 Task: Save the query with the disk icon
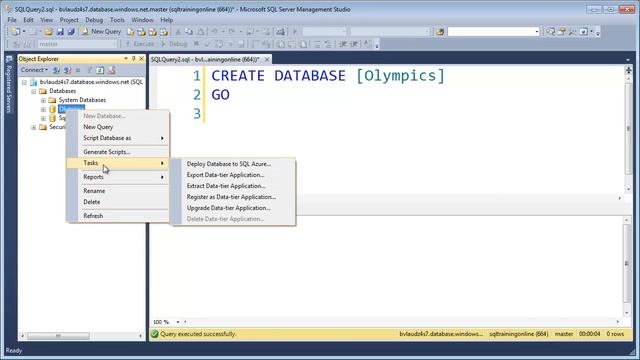pos(60,31)
